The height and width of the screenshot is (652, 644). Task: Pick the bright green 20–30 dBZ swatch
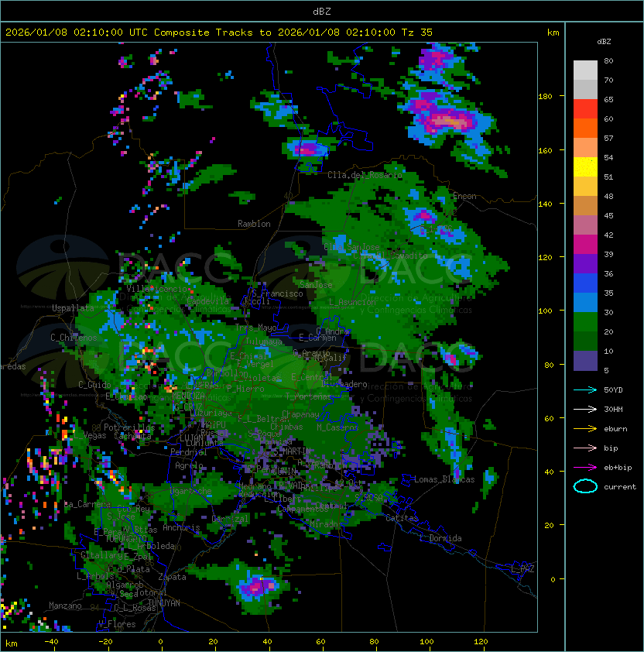tap(585, 321)
